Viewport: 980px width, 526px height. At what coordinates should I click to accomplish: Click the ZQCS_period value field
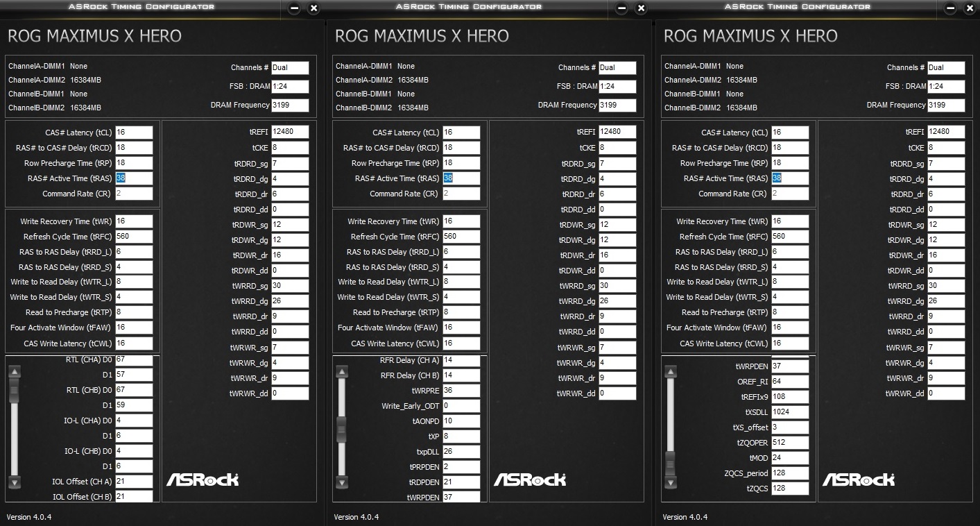[x=790, y=473]
